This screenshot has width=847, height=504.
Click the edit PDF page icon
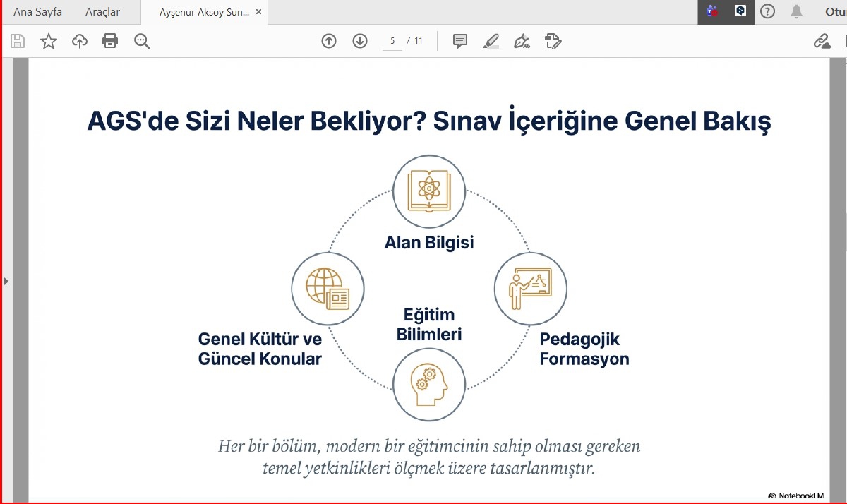[553, 41]
